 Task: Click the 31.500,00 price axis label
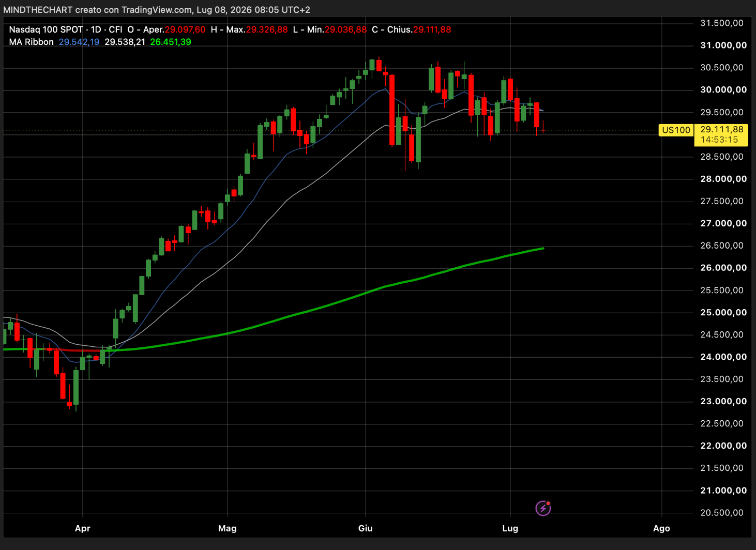point(722,23)
